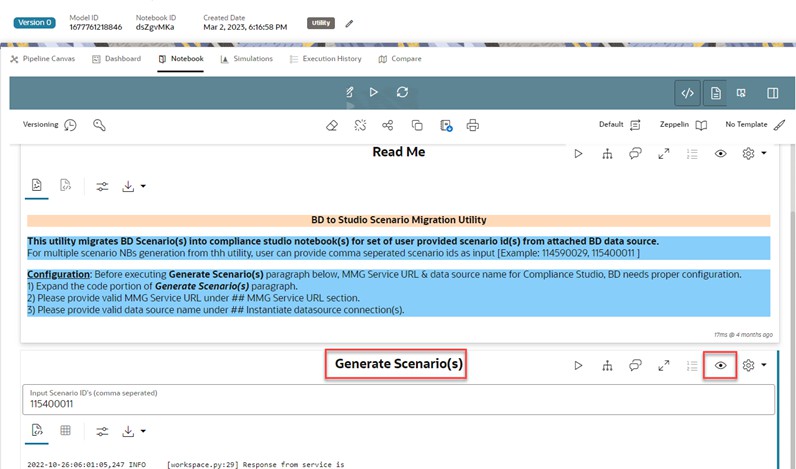The height and width of the screenshot is (469, 796).
Task: Switch to the Dashboard tab
Action: pyautogui.click(x=116, y=59)
